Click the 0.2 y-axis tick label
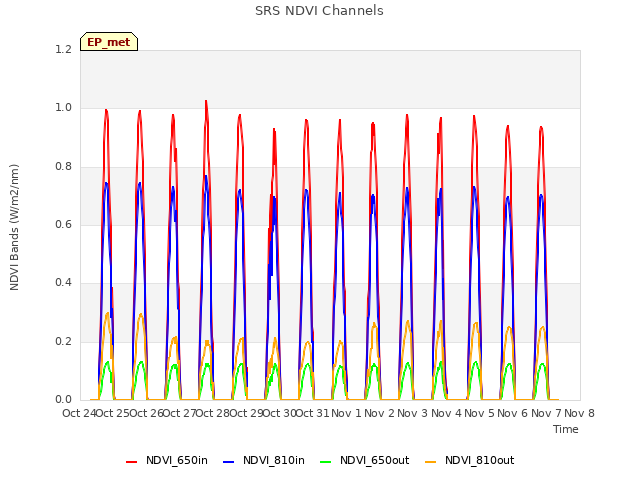This screenshot has height=480, width=640. (x=63, y=342)
